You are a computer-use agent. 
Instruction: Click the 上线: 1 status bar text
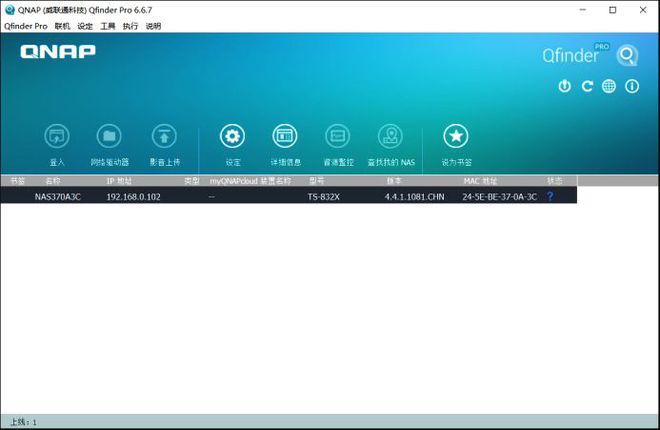pos(24,422)
